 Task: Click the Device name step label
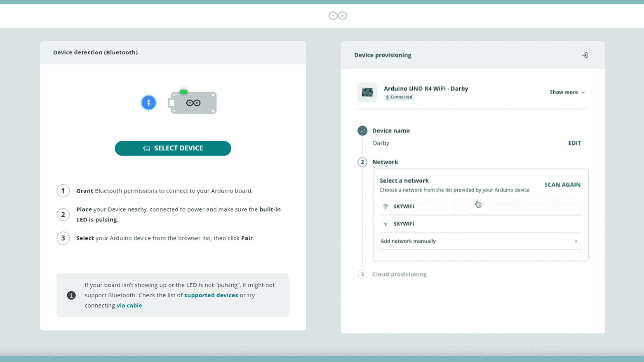(391, 131)
